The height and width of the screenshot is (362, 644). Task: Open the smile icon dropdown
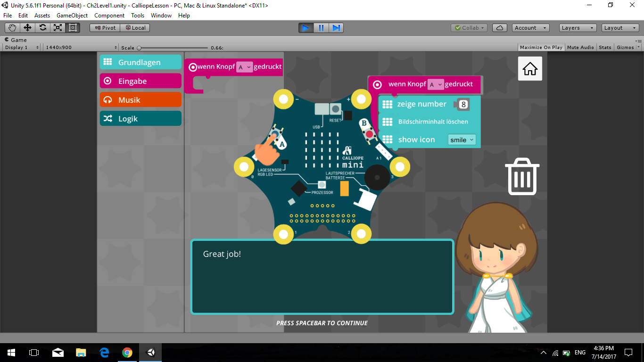pyautogui.click(x=462, y=140)
